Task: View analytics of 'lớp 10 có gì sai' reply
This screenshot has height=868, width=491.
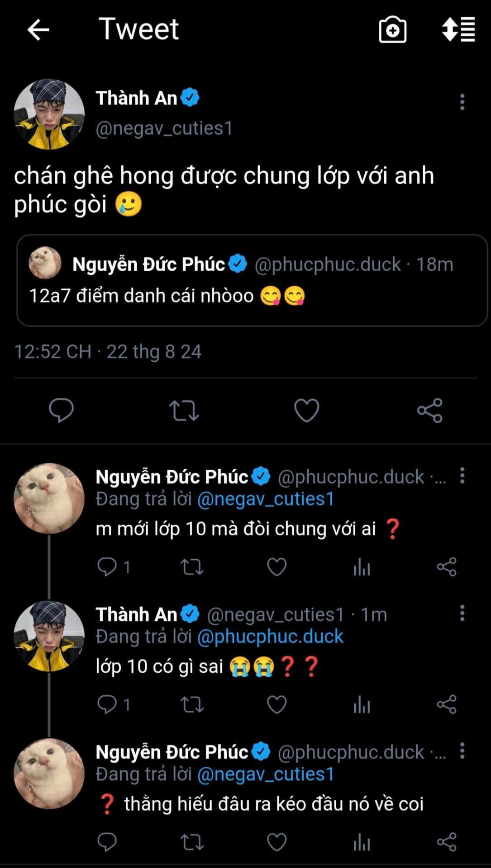Action: (362, 704)
